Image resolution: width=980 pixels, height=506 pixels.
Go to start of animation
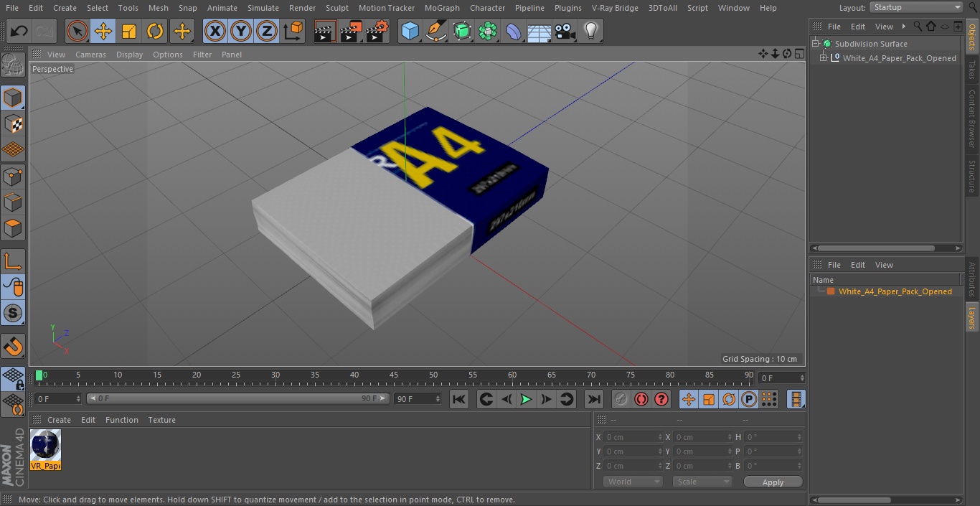tap(459, 399)
